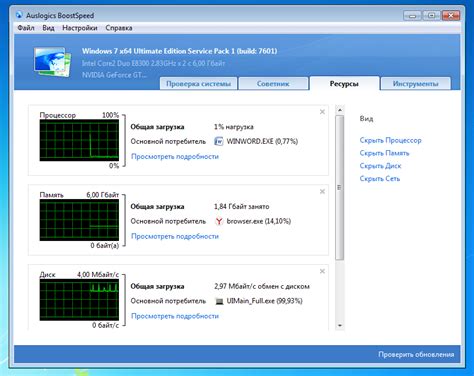Click the UIMain_Full.exe (99,93%) text
The width and height of the screenshot is (474, 376).
pos(264,301)
